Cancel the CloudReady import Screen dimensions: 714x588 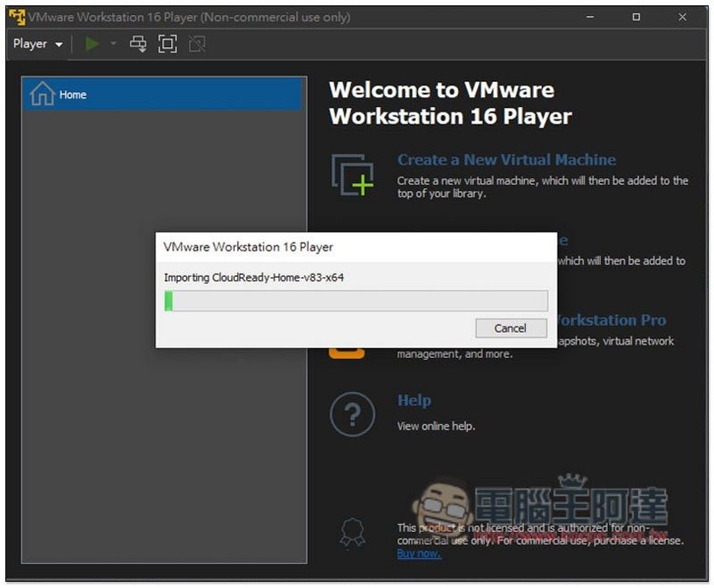click(x=511, y=328)
